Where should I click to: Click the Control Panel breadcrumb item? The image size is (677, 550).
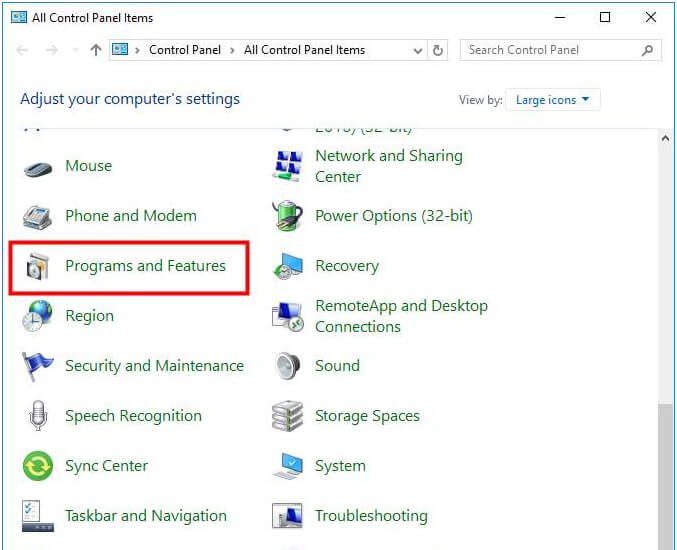pos(185,50)
